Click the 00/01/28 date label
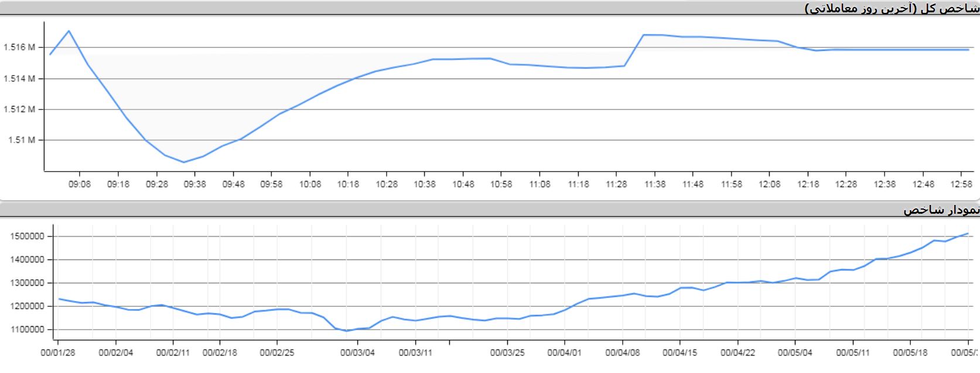The width and height of the screenshot is (980, 373). coord(58,353)
